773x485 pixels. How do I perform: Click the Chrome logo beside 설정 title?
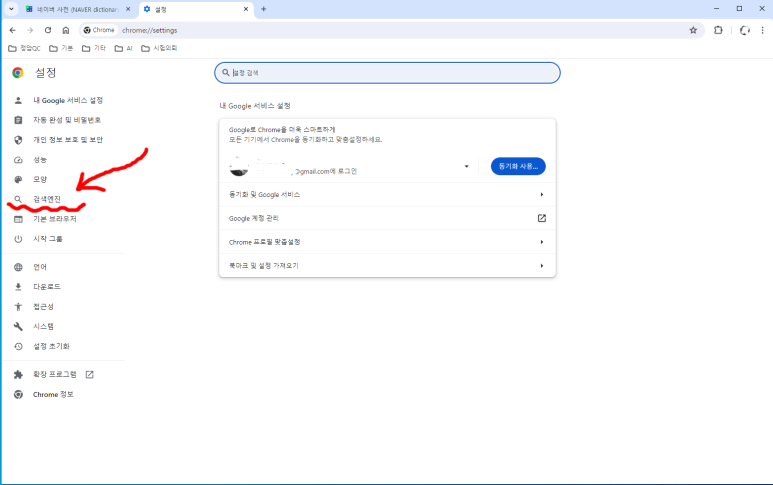click(x=18, y=73)
